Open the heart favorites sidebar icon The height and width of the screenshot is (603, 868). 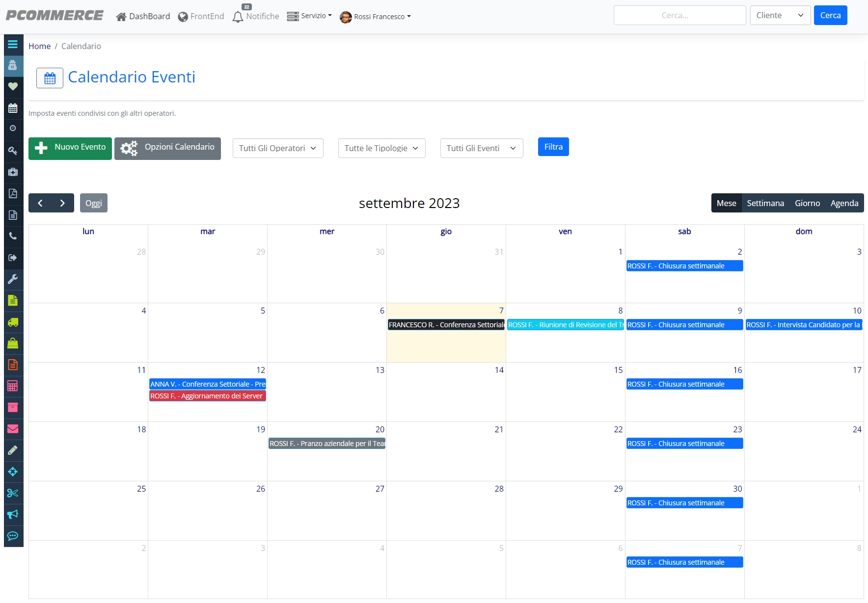tap(13, 86)
